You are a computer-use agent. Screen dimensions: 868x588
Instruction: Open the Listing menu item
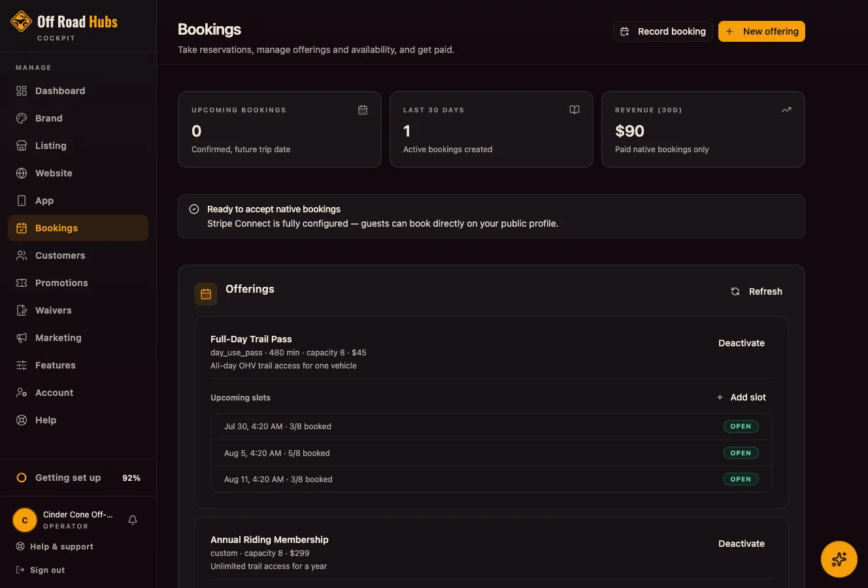pos(78,146)
